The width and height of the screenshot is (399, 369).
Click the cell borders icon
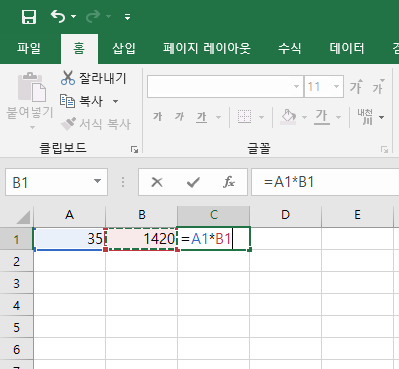(244, 117)
